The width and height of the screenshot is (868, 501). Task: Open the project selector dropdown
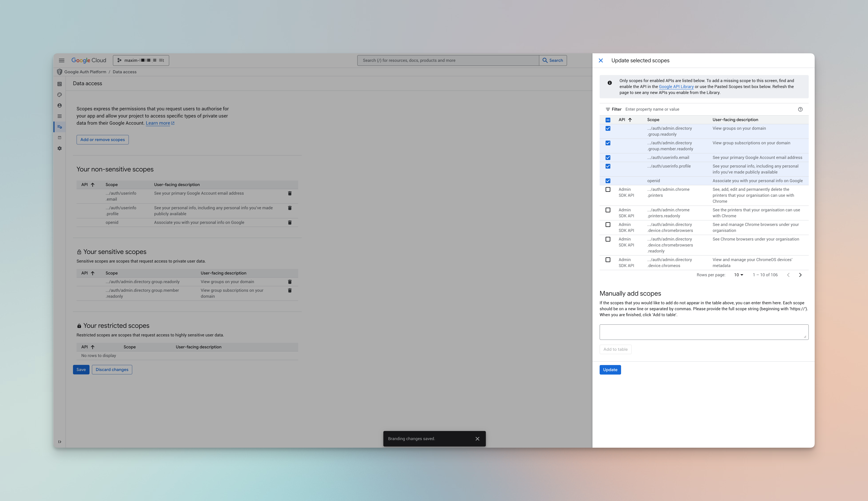click(141, 61)
